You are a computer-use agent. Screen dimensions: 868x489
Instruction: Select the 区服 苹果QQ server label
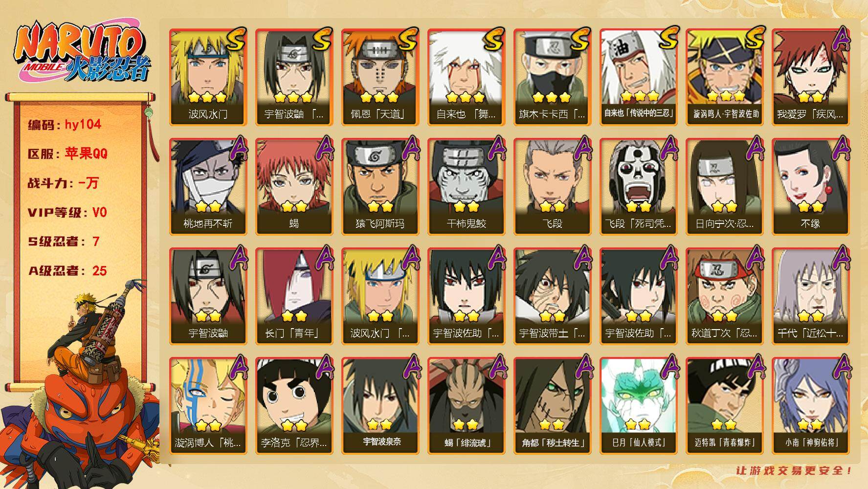pyautogui.click(x=67, y=154)
